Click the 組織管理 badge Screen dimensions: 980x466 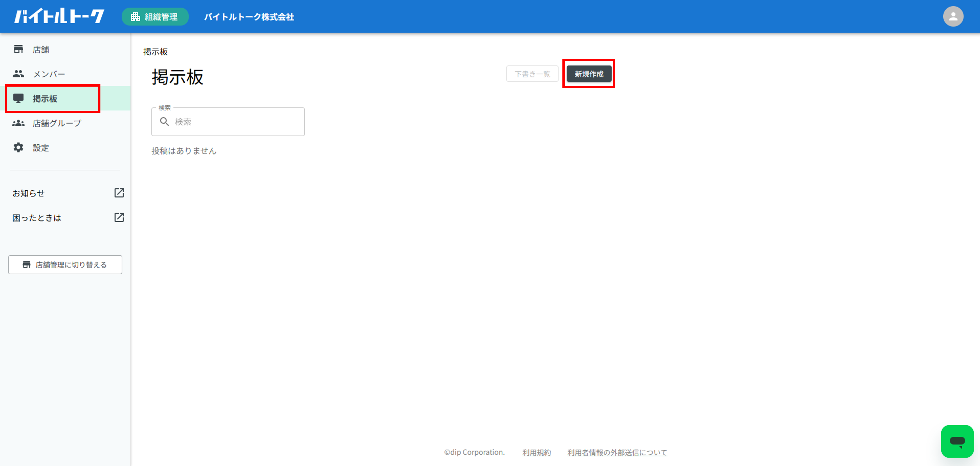click(x=155, y=17)
